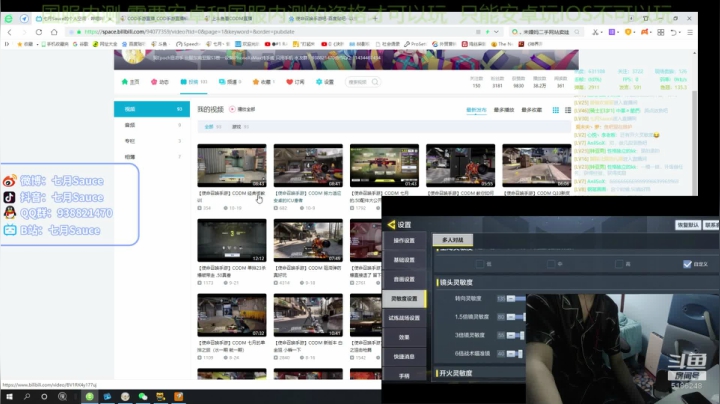The width and height of the screenshot is (720, 404).
Task: Select the 多人对战 tab in game settings
Action: [x=453, y=240]
